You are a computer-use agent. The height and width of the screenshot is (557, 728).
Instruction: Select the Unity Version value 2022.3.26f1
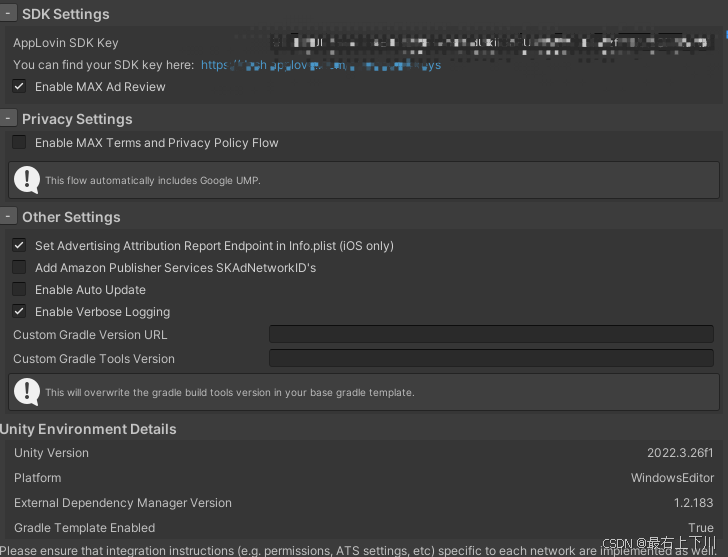coord(680,453)
